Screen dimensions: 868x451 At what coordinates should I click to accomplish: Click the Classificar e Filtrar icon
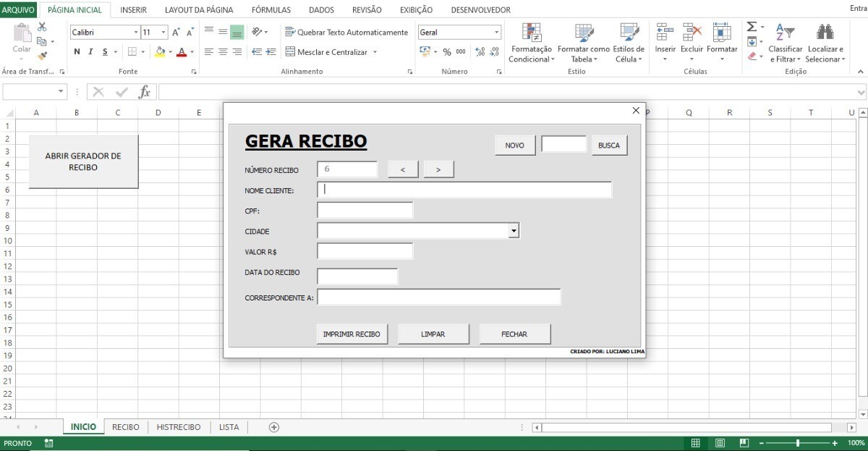(x=785, y=33)
